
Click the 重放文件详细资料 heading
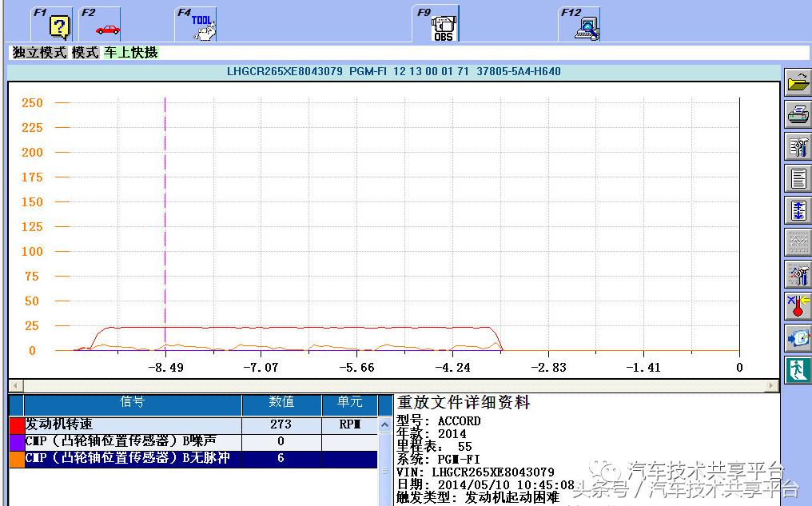(x=464, y=403)
